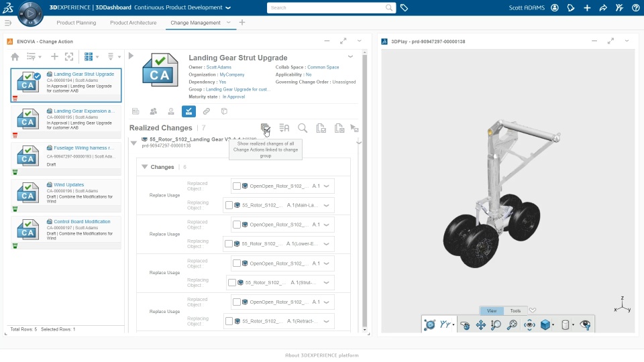This screenshot has height=362, width=644.
Task: Open ENOVIA Change Action widget menu chevron
Action: click(x=360, y=41)
